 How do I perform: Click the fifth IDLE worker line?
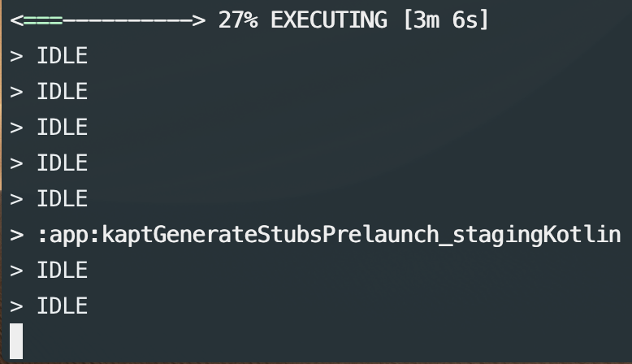(x=62, y=199)
